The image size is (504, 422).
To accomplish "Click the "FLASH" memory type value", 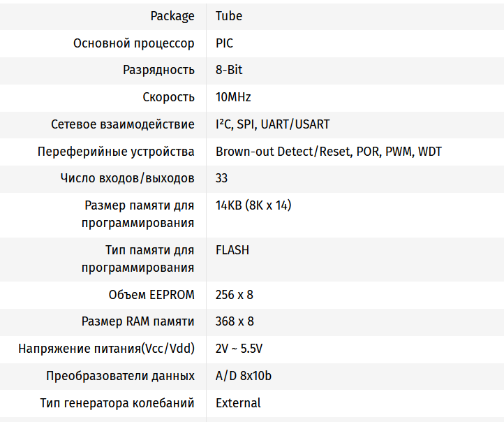I will click(x=232, y=250).
